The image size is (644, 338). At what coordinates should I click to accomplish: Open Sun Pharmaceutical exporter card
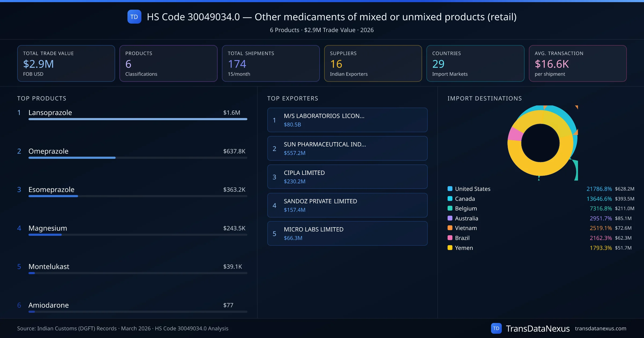click(347, 148)
